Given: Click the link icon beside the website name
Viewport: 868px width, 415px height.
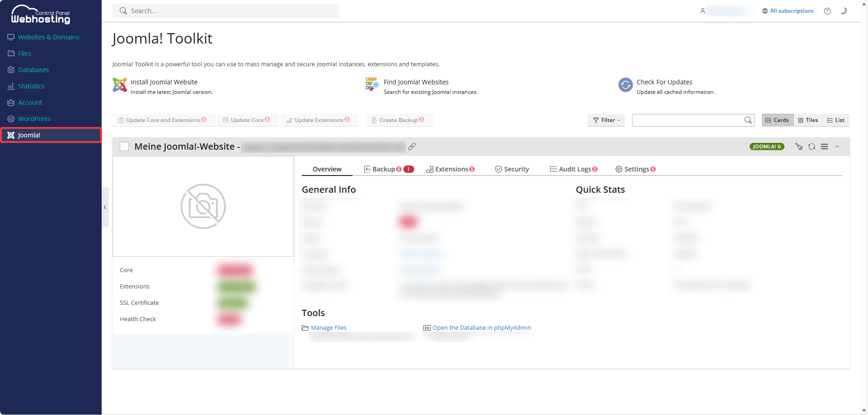Looking at the screenshot, I should pos(412,146).
